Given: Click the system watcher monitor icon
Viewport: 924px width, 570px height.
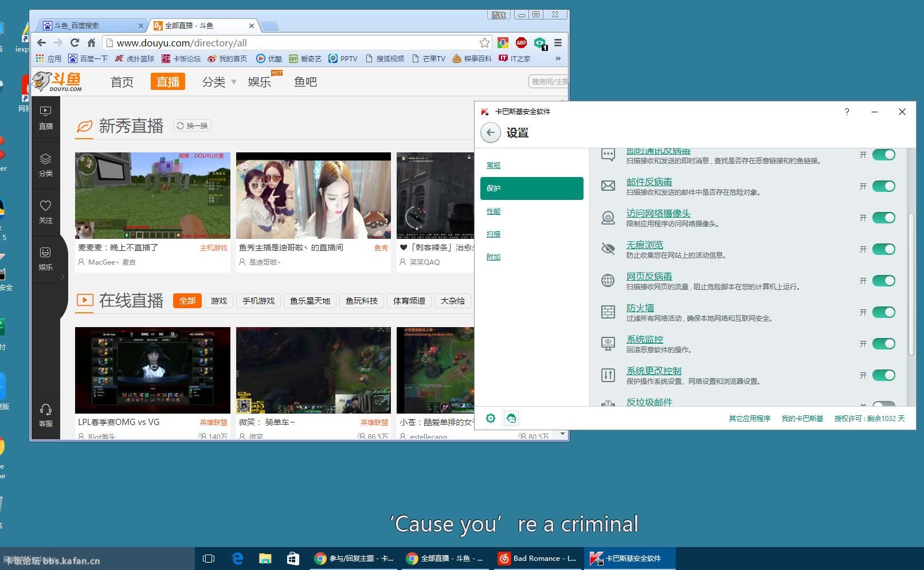Looking at the screenshot, I should pos(608,343).
